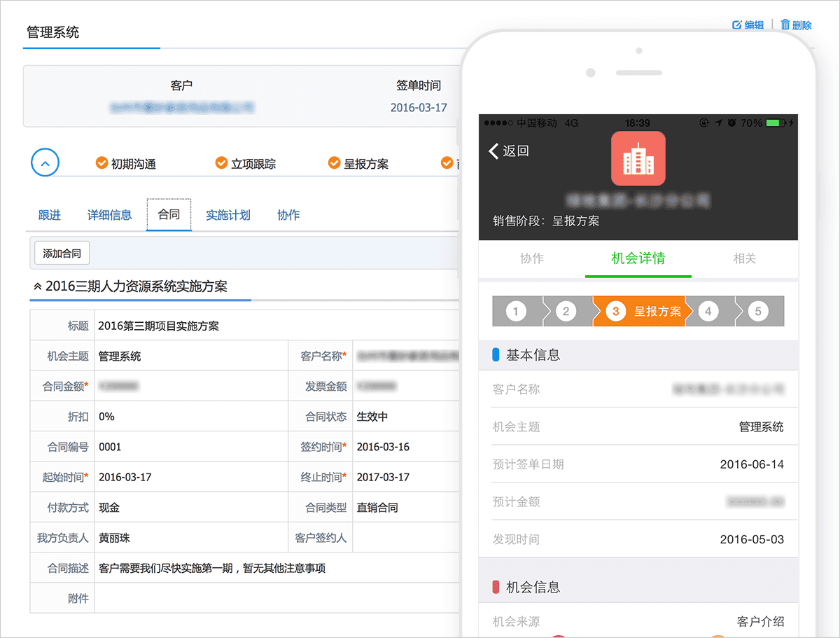
Task: Tap stage step 5 on phone
Action: click(x=759, y=311)
